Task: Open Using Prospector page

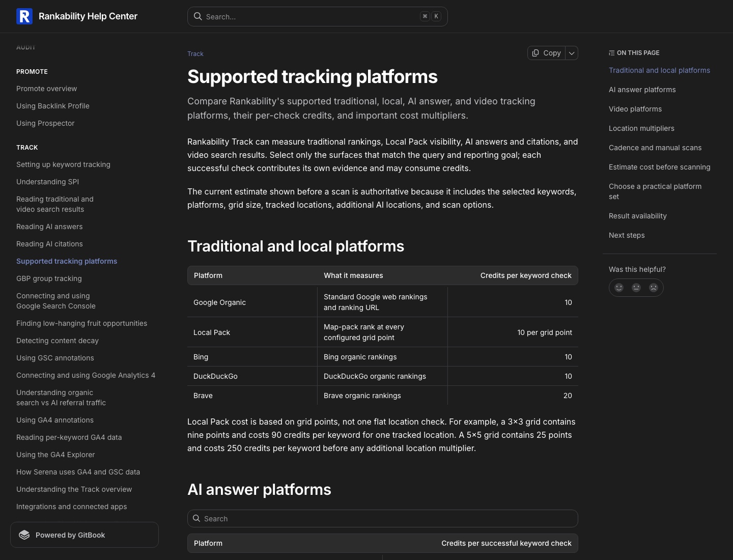Action: [x=45, y=123]
